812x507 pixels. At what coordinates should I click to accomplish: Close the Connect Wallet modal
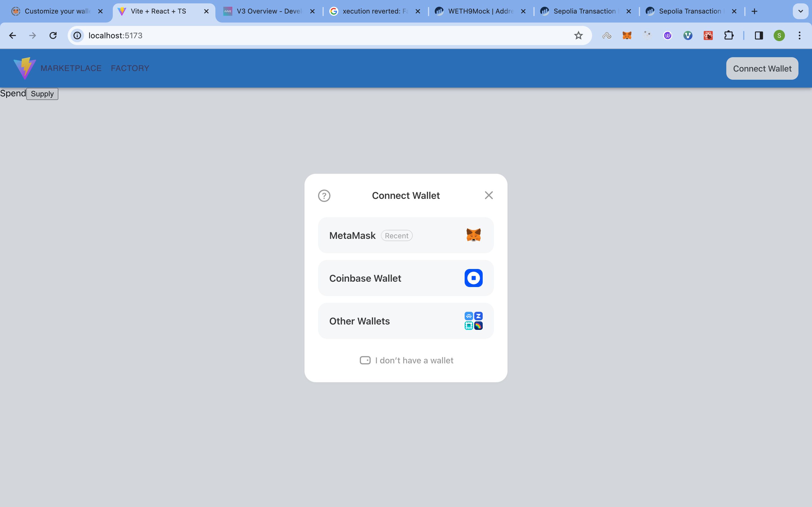pyautogui.click(x=489, y=195)
